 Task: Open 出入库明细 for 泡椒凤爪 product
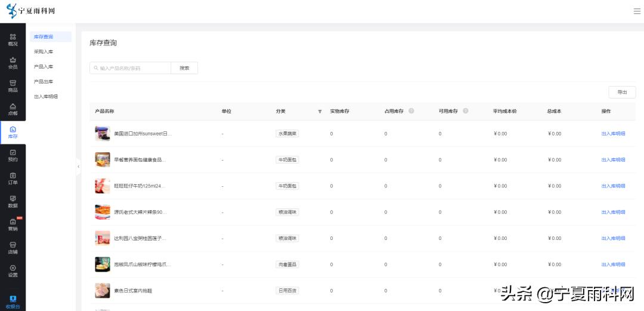click(613, 264)
